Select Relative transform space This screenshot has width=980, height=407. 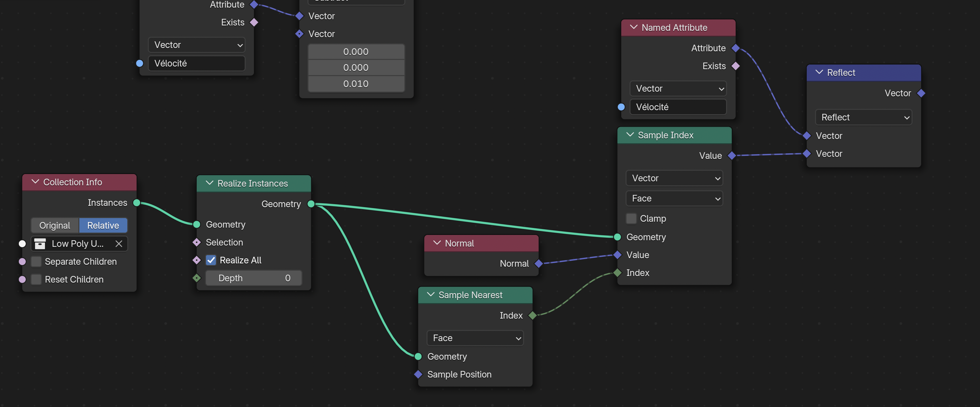coord(103,225)
